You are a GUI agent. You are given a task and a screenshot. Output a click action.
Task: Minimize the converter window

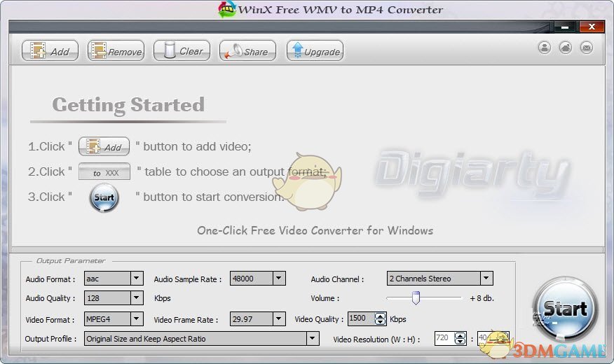coord(565,27)
